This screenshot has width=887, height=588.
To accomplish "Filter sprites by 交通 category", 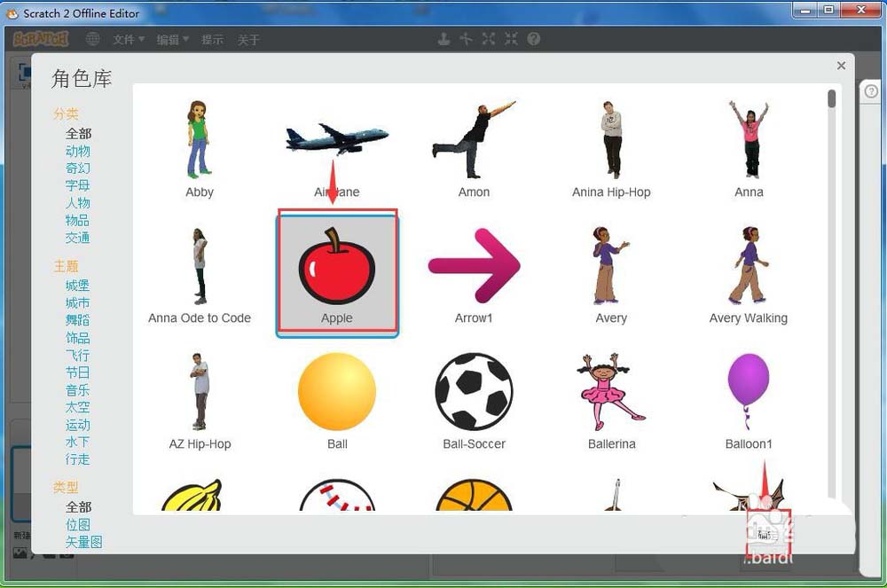I will click(78, 238).
